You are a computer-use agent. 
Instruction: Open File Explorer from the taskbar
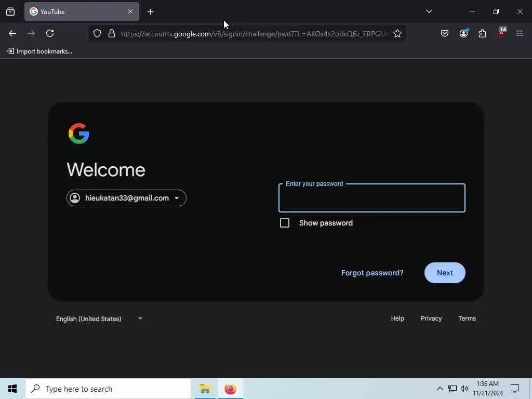[205, 389]
